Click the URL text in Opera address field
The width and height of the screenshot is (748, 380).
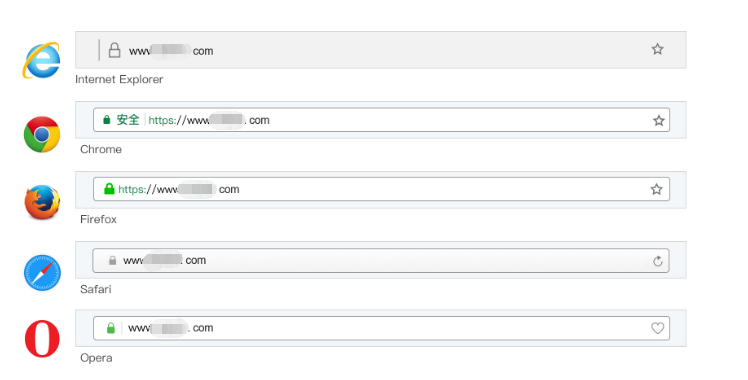[x=171, y=328]
